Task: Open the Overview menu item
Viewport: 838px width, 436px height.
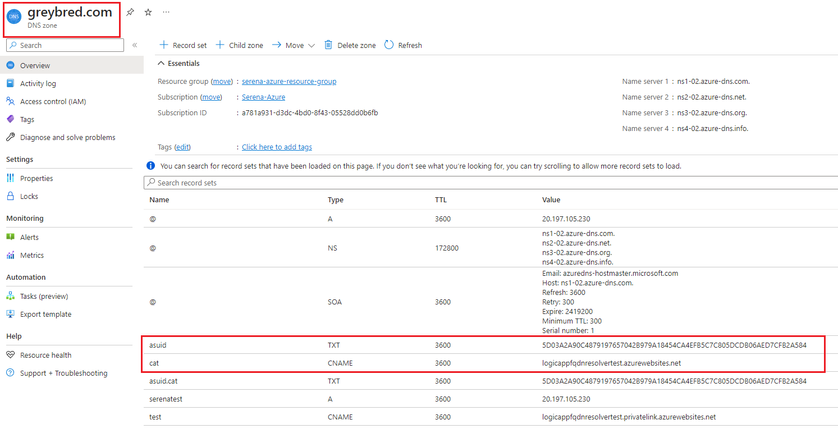Action: click(72, 65)
